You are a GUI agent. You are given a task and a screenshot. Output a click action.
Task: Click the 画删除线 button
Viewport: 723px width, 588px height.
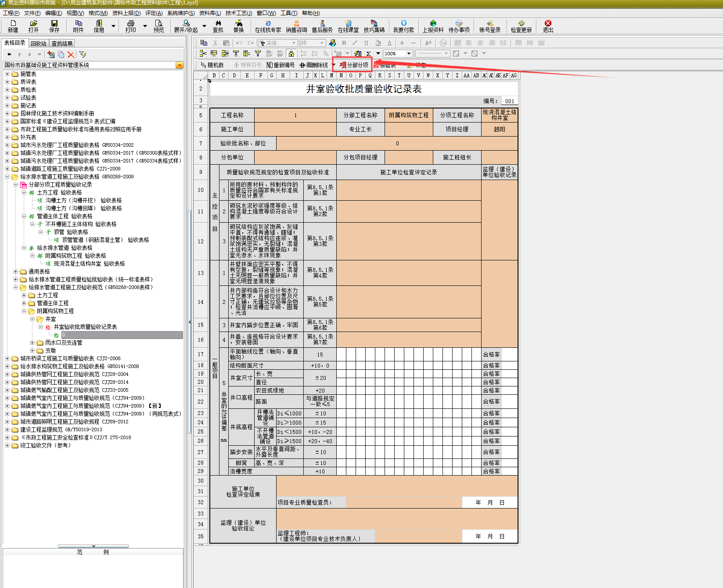point(313,65)
